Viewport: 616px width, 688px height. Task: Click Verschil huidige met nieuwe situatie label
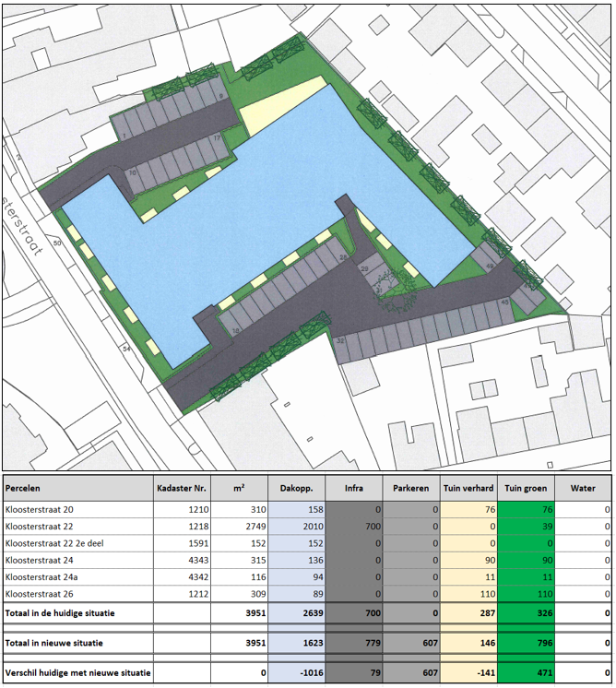[77, 672]
